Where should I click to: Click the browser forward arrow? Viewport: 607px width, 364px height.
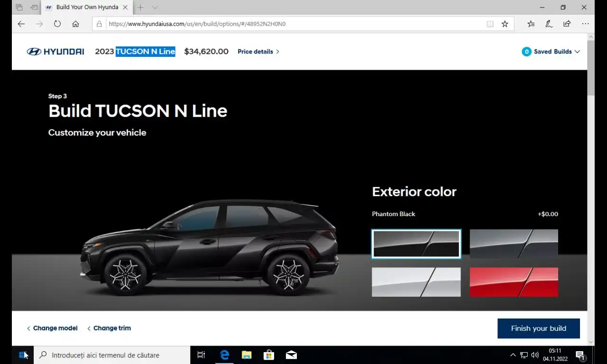point(39,24)
